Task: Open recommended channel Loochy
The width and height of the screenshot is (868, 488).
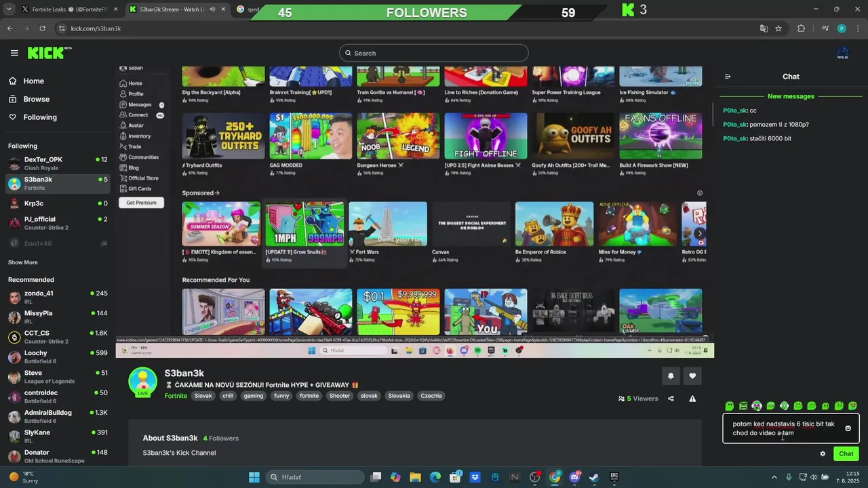Action: tap(58, 357)
